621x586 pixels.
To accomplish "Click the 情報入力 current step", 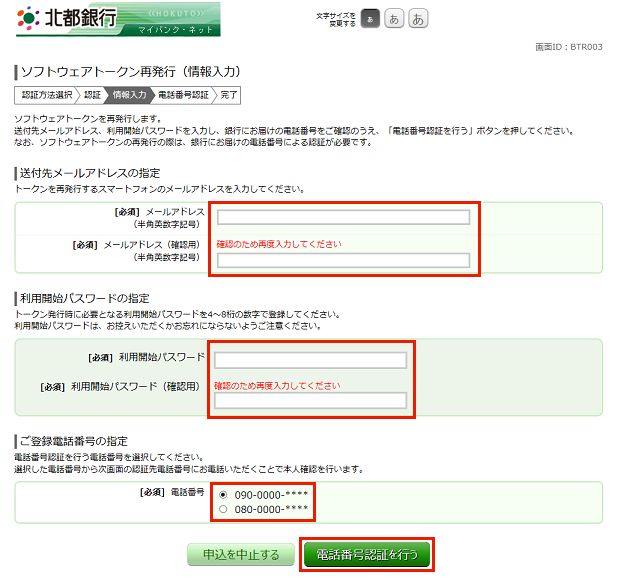I will point(130,95).
